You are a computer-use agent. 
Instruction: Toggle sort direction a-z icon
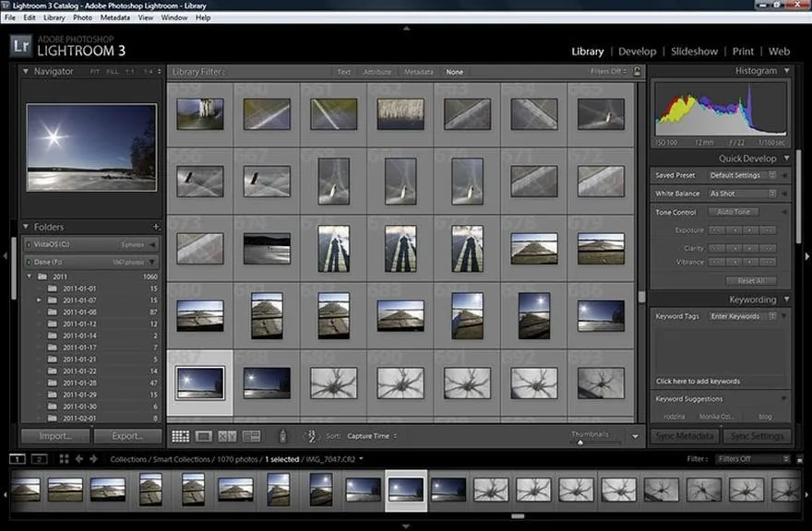click(x=311, y=436)
